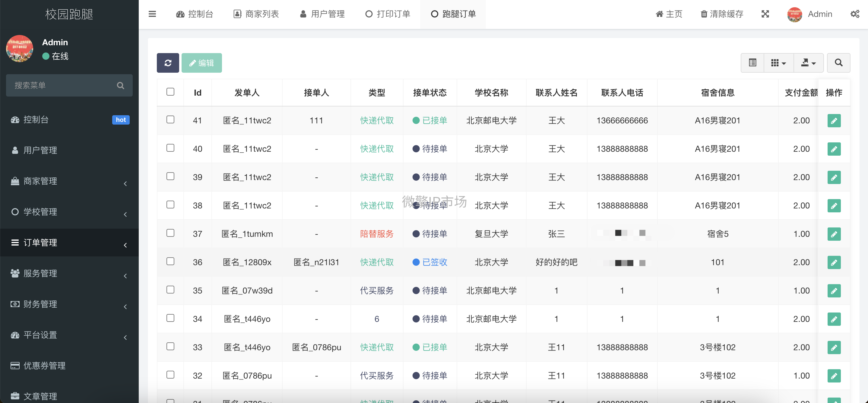Screen dimensions: 868x403
Task: Click the 已接单 status in row 41
Action: (x=429, y=121)
